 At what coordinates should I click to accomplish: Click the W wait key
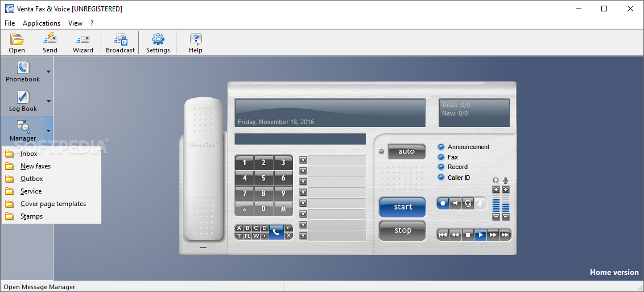click(x=256, y=236)
